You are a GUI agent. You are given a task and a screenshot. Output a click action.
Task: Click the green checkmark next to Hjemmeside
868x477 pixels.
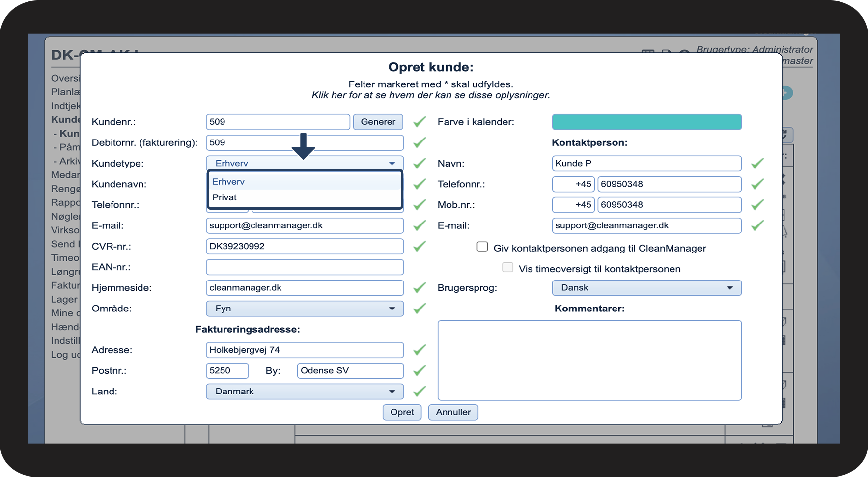click(x=419, y=288)
